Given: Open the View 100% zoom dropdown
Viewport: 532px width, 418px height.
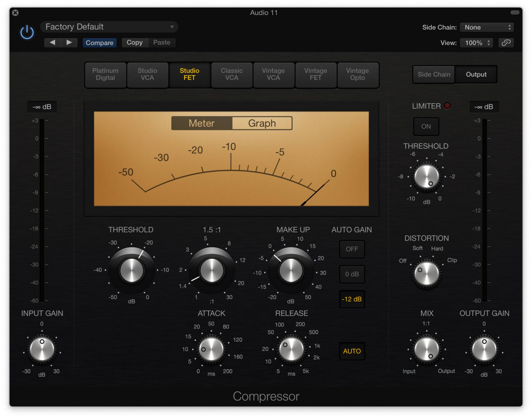Looking at the screenshot, I should 476,43.
